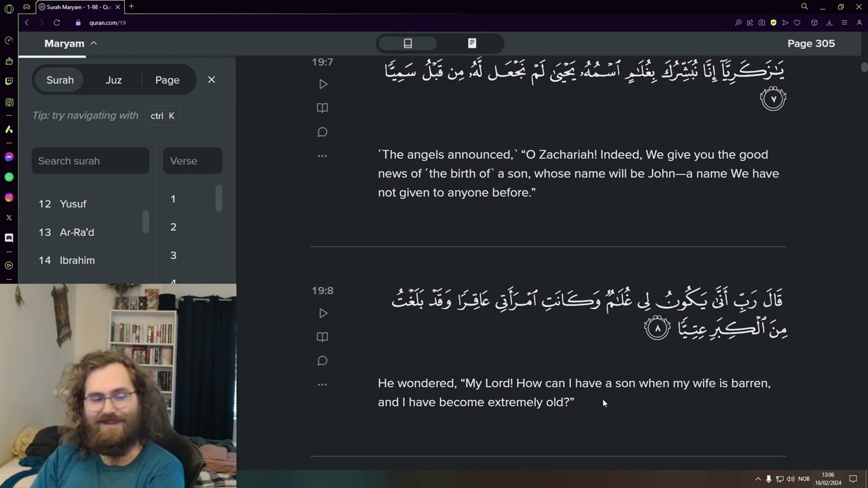Open the My Flow send icon

click(785, 22)
